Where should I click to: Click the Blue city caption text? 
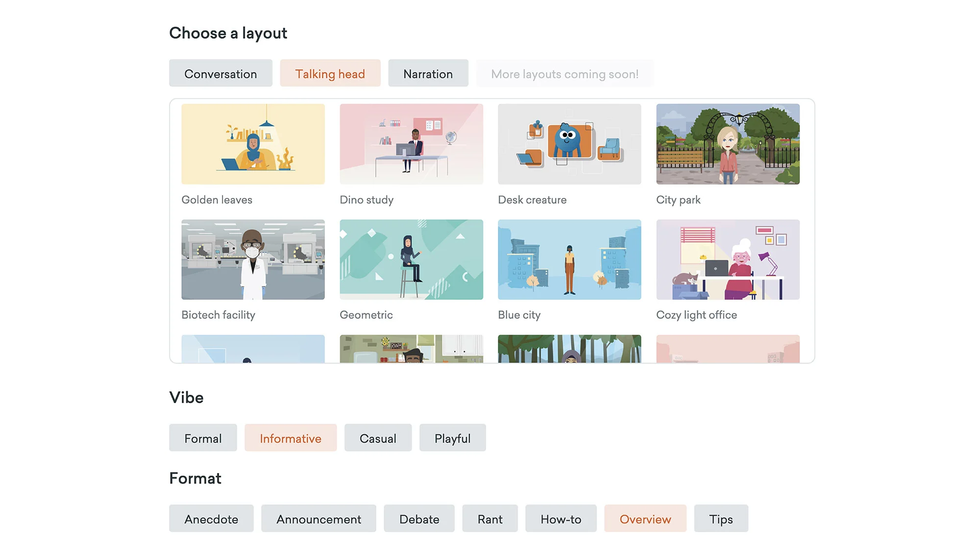point(519,315)
